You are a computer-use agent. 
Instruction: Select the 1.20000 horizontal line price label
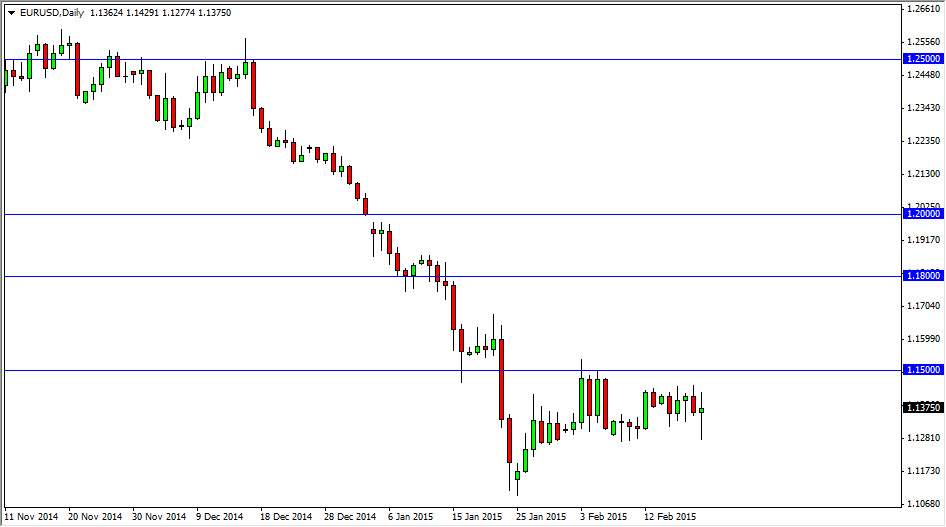pos(923,213)
